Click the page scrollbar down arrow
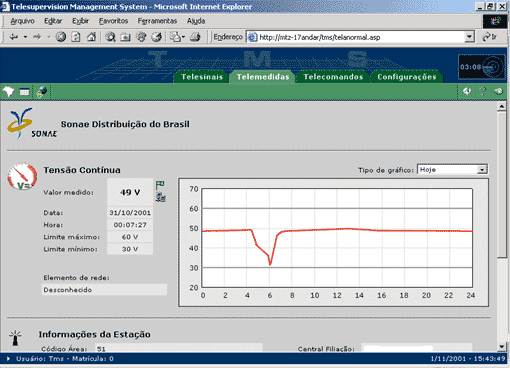This screenshot has width=510, height=368. click(x=502, y=347)
